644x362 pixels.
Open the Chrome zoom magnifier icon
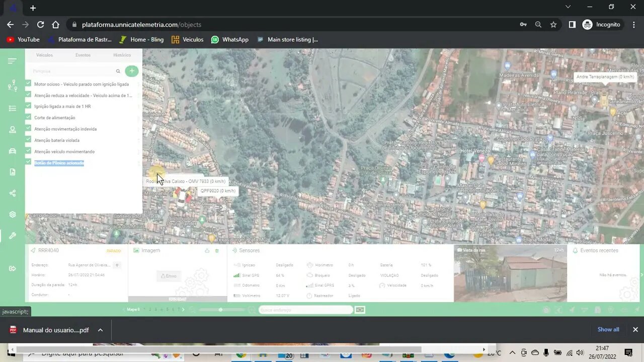538,24
